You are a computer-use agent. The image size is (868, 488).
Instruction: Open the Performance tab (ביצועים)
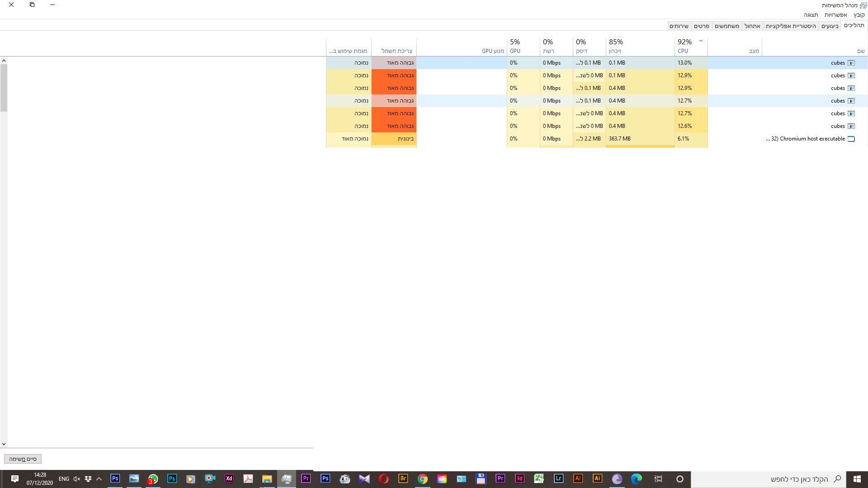pos(830,26)
